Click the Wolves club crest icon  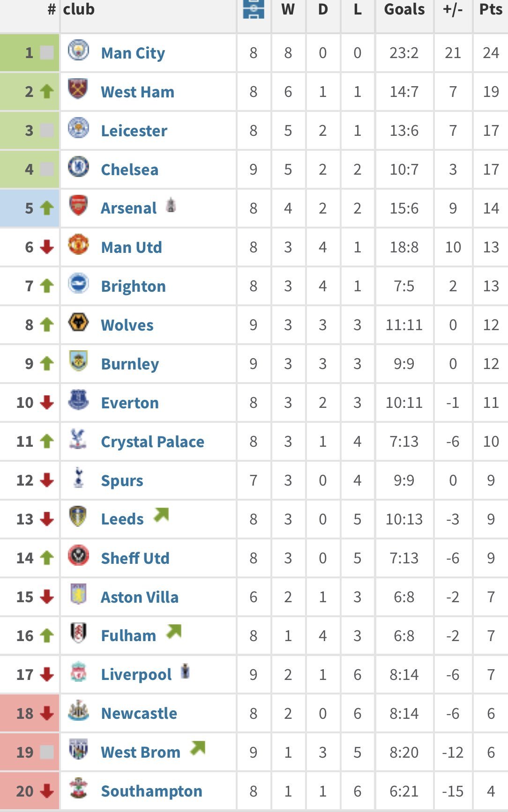pos(78,322)
